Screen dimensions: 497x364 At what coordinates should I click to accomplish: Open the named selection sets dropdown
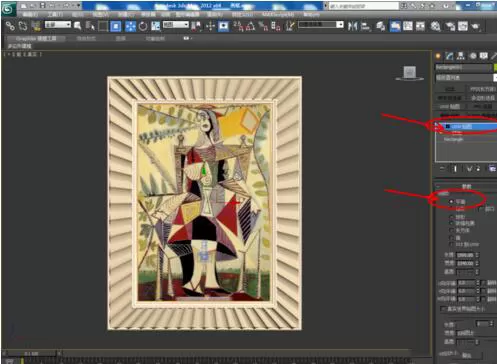point(321,25)
